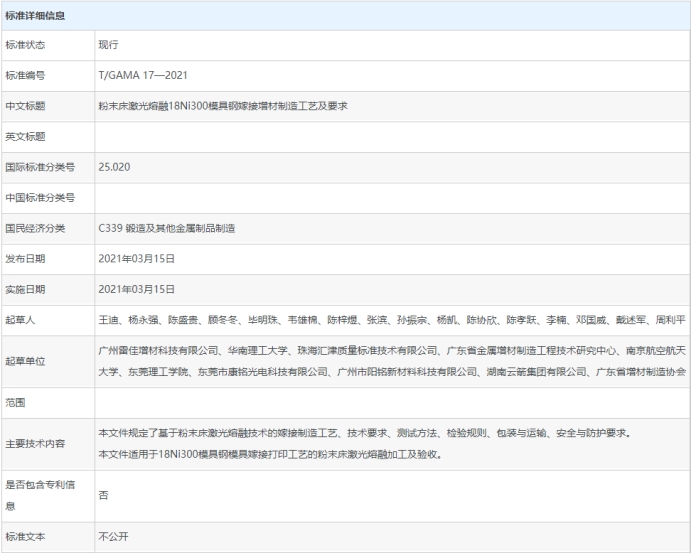
Task: Click the empty 范围 value cell
Action: [x=390, y=402]
